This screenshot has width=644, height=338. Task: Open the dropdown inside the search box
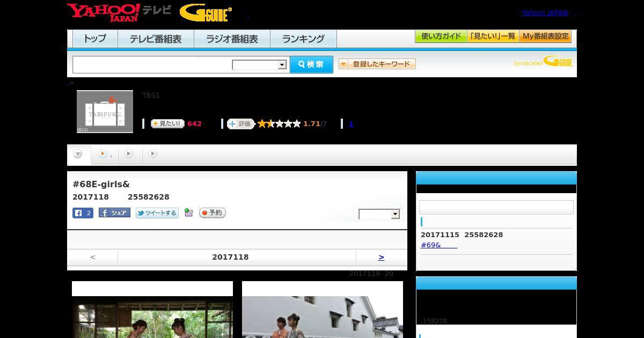click(259, 65)
